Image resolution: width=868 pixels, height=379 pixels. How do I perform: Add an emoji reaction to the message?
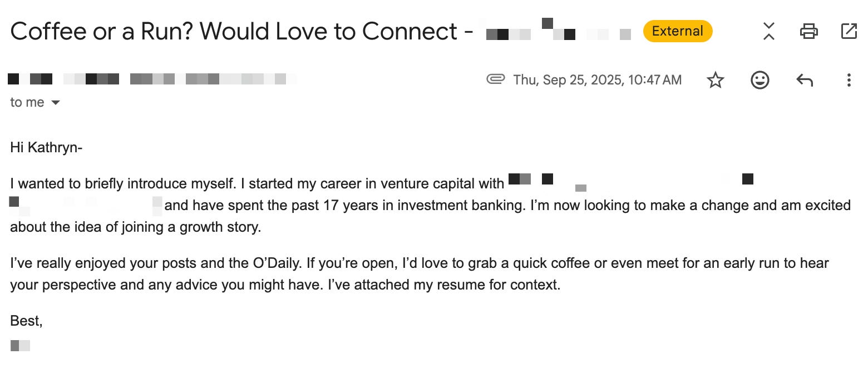pyautogui.click(x=760, y=80)
